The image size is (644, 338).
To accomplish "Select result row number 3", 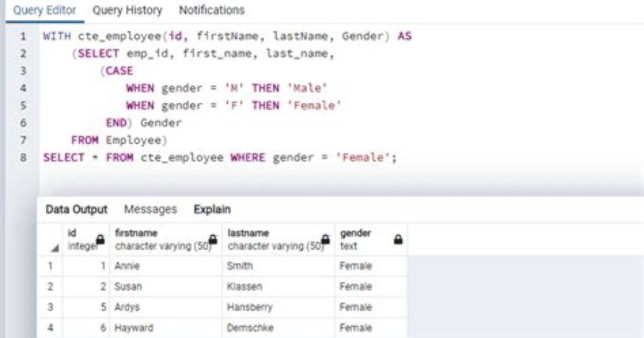I will click(50, 307).
